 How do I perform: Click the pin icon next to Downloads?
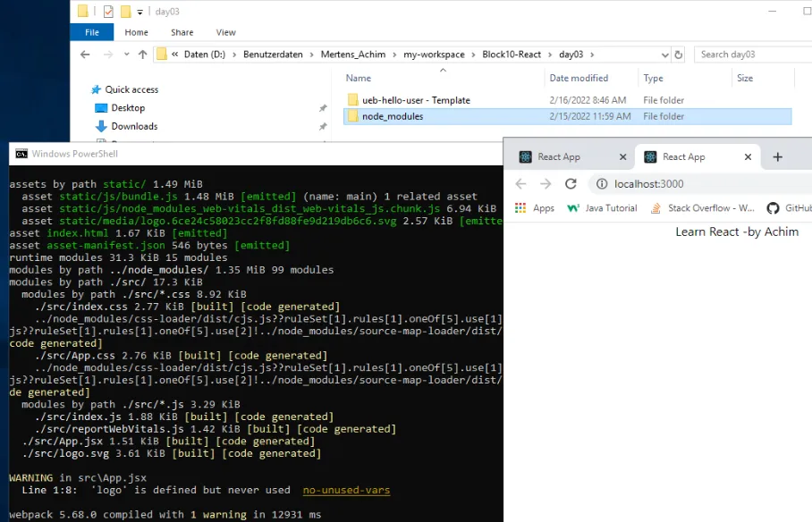click(323, 126)
